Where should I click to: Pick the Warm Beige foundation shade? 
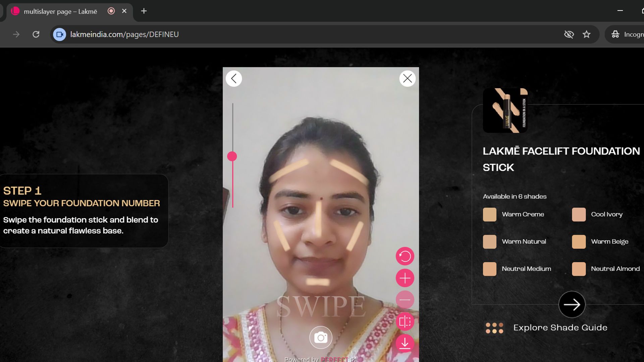tap(579, 241)
